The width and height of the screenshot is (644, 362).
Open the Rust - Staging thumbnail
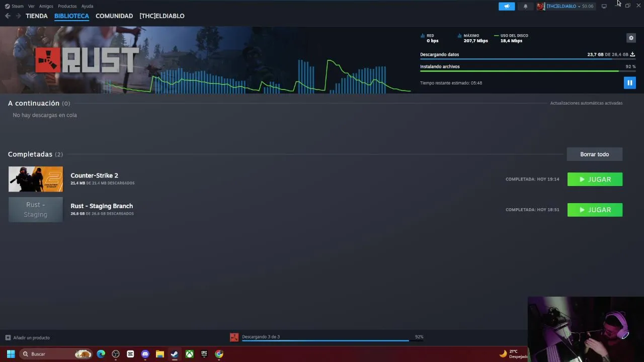pyautogui.click(x=36, y=210)
